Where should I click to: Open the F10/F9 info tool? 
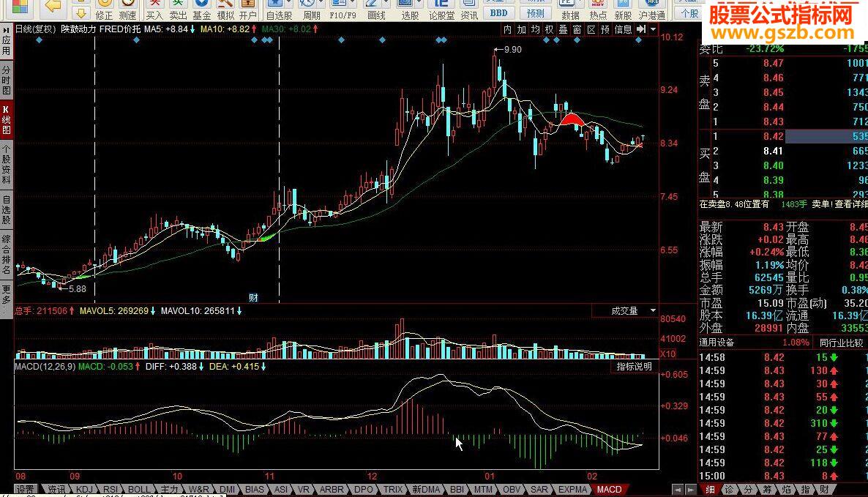click(343, 10)
